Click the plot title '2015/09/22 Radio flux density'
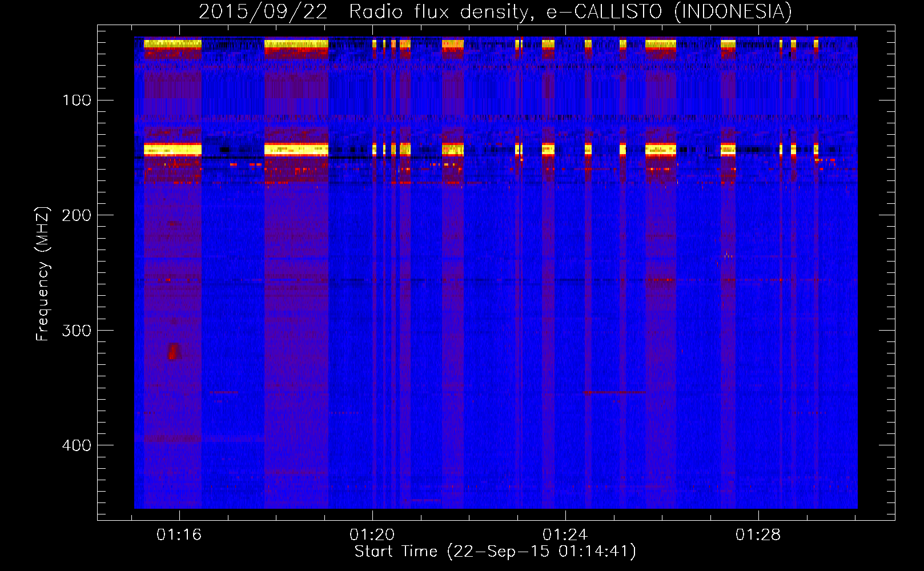Image resolution: width=924 pixels, height=571 pixels. click(x=496, y=11)
